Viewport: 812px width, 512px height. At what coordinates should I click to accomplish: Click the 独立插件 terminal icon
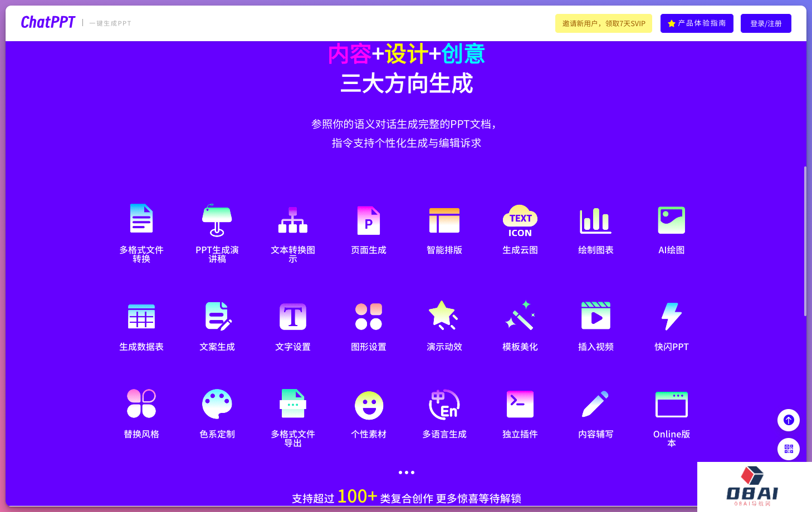520,404
